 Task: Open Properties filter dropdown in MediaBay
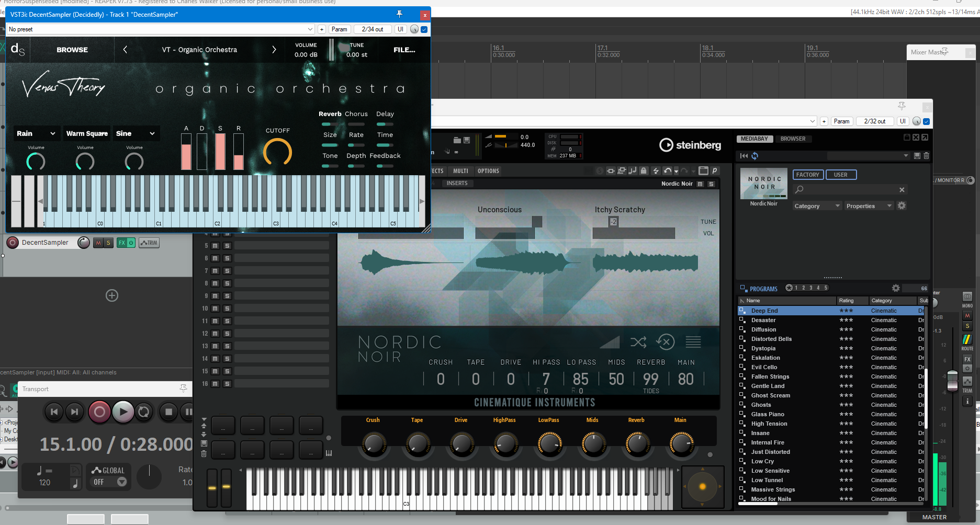coord(869,206)
